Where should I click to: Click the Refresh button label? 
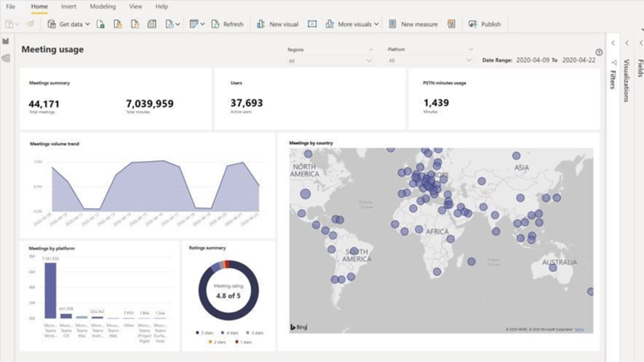tap(233, 24)
